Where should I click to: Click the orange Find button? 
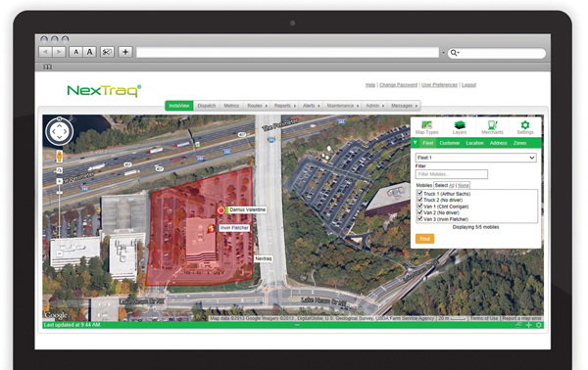pos(425,239)
